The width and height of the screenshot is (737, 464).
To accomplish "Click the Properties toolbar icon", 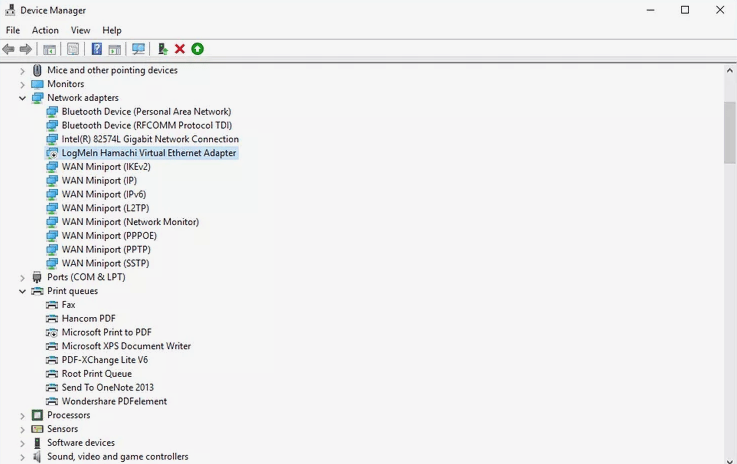I will tap(73, 49).
